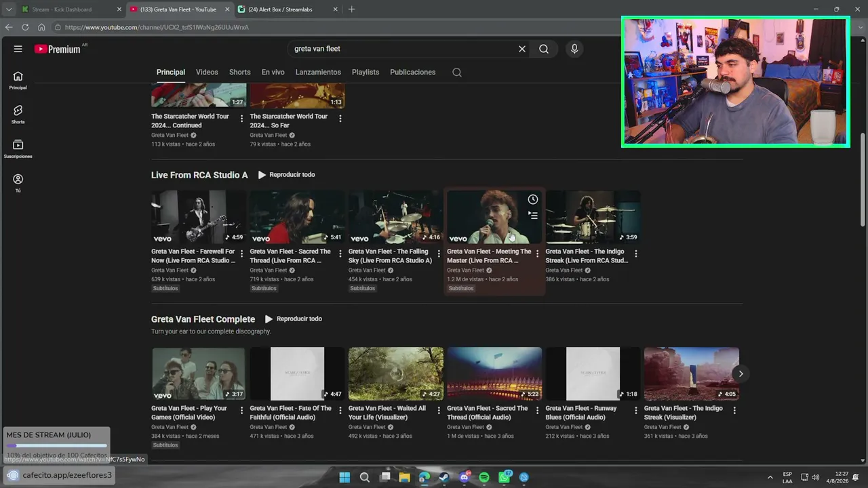
Task: Open the Waited All Your Life thumbnail
Action: [396, 374]
